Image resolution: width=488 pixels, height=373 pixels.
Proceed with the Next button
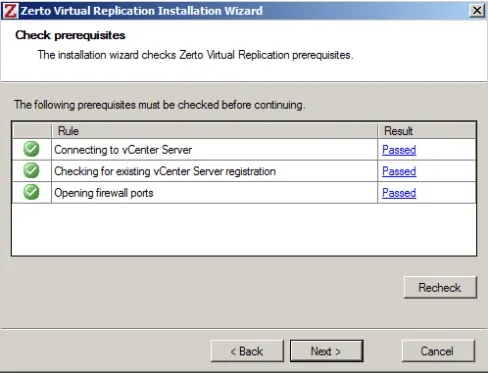click(326, 351)
